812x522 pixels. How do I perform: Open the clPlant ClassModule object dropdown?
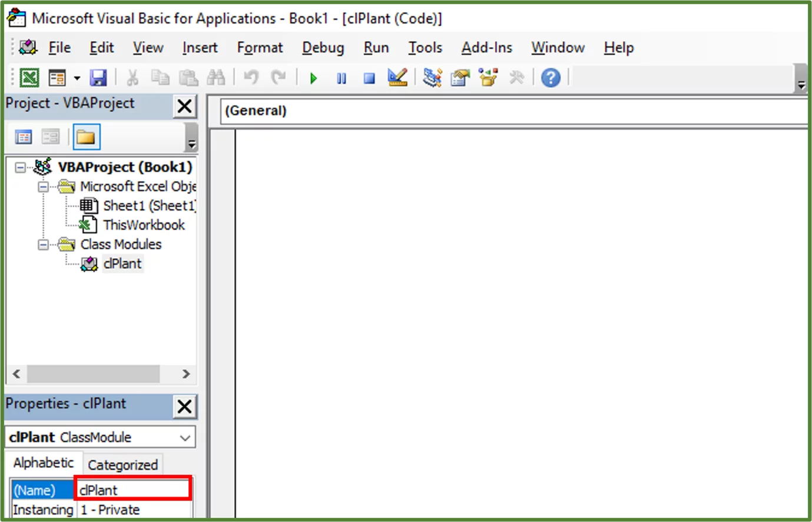[x=184, y=438]
